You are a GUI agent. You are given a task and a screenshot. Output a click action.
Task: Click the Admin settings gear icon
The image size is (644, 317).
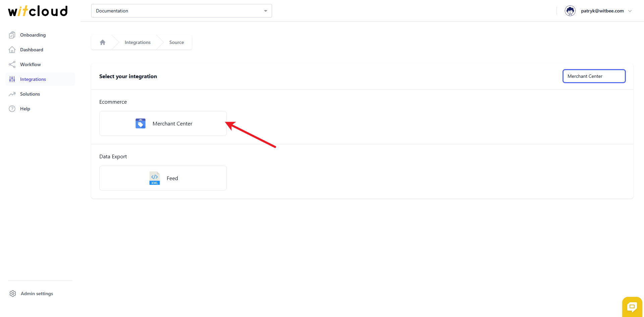[13, 294]
